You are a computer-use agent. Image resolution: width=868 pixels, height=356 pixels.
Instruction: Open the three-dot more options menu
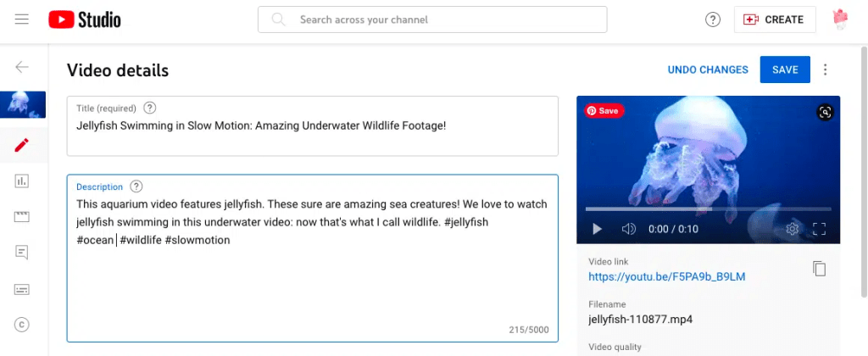[826, 70]
